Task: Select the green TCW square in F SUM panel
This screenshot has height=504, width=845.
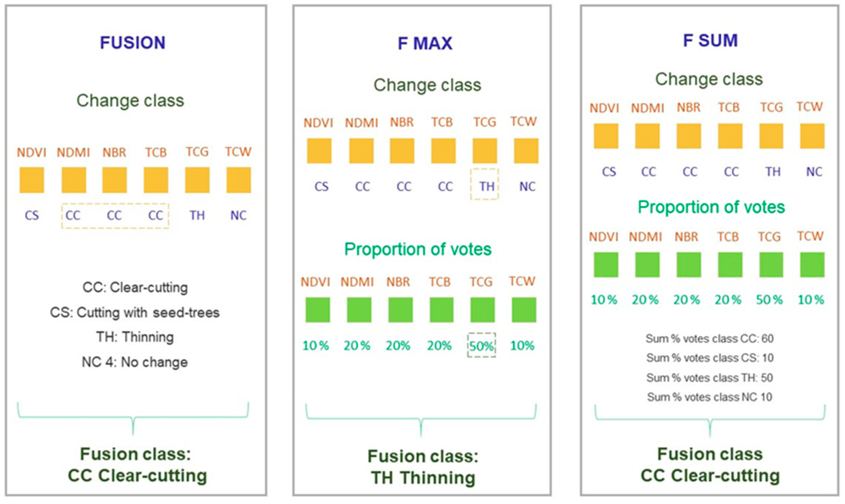Action: pos(812,265)
